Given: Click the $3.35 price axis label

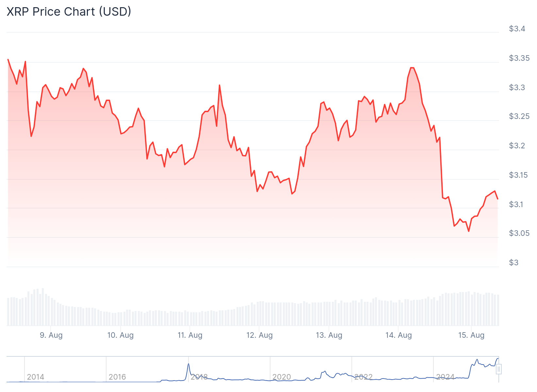Looking at the screenshot, I should pyautogui.click(x=519, y=58).
